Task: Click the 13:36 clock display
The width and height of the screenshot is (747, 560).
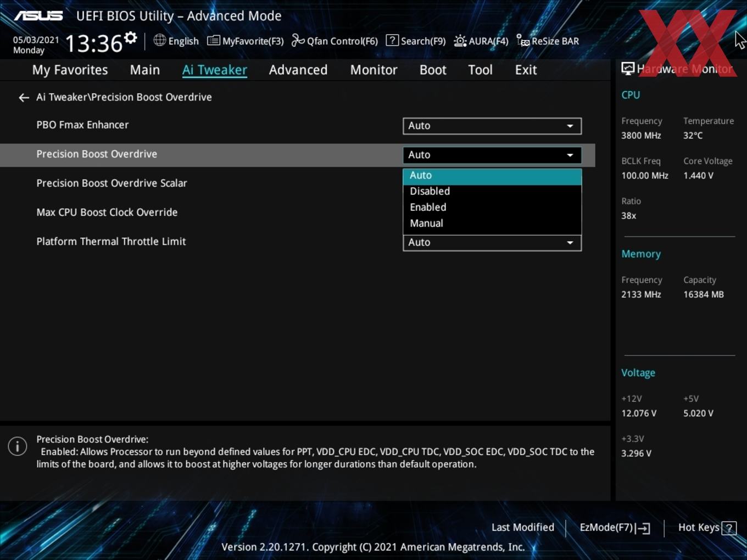Action: point(93,43)
